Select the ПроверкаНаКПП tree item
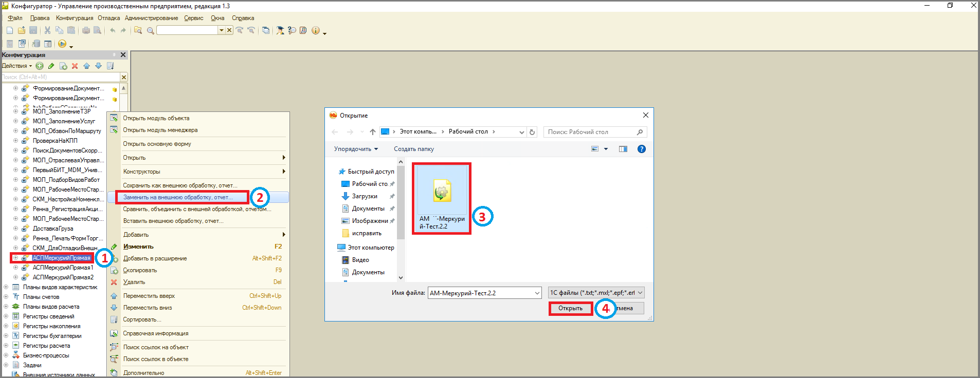980x378 pixels. pyautogui.click(x=55, y=141)
